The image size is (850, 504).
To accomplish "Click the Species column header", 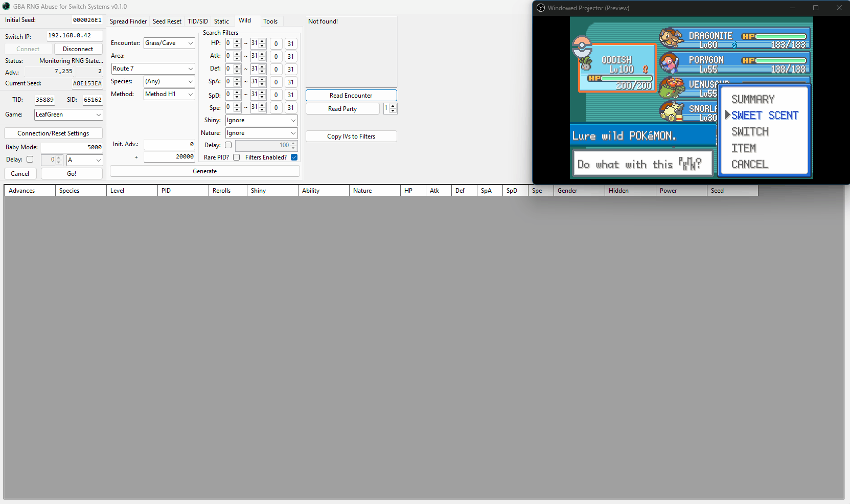I will point(81,191).
